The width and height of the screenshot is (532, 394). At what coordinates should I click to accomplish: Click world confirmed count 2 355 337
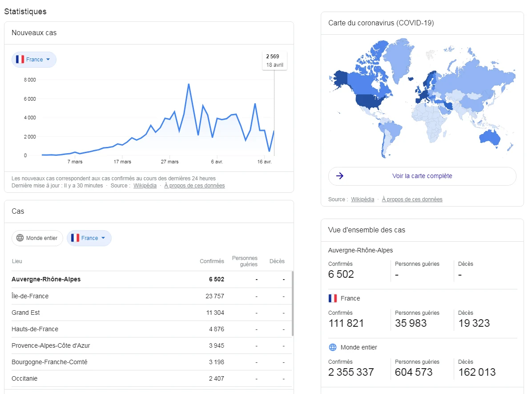[x=351, y=372]
